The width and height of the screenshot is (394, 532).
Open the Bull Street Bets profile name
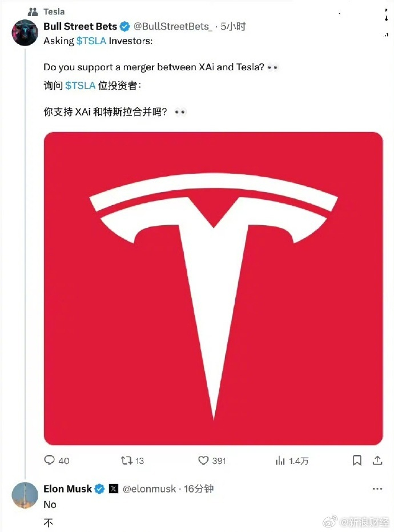pos(80,26)
